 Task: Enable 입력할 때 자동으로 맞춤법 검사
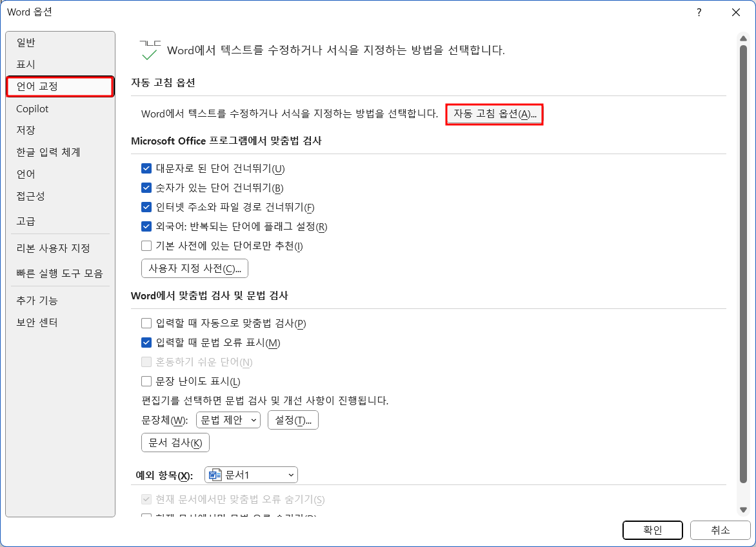(146, 323)
